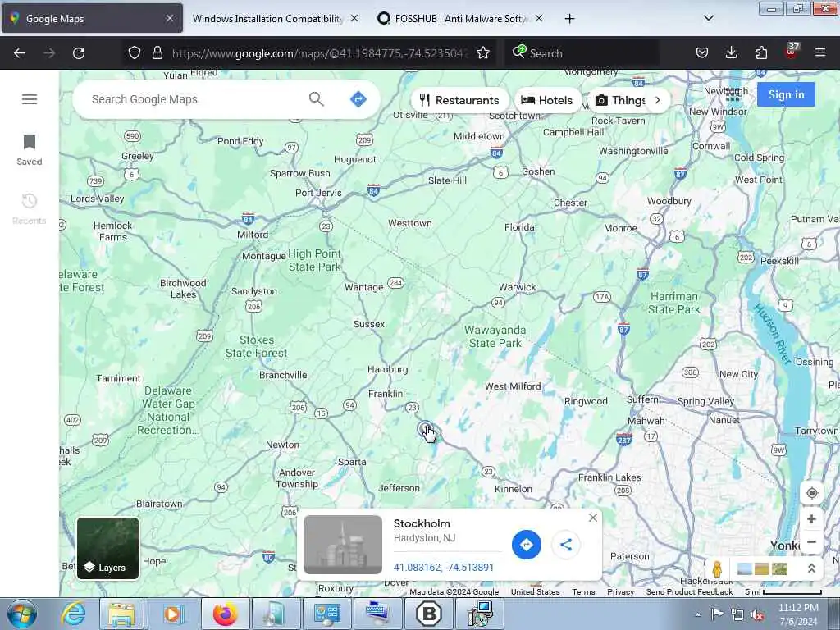Open Firefox extensions puzzle icon

761,52
